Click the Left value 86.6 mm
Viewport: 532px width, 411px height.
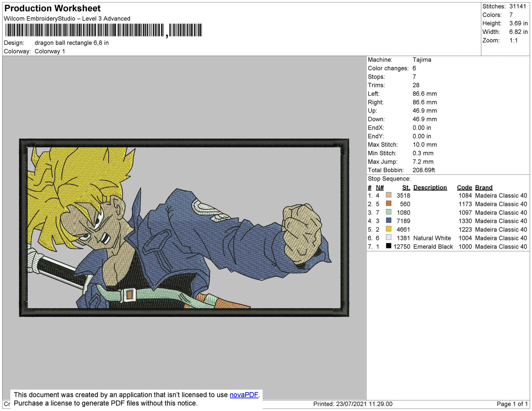pos(425,93)
